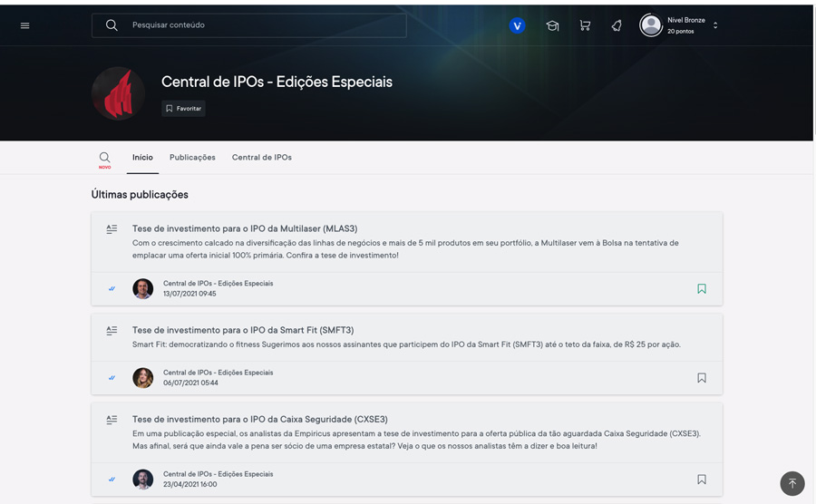Switch to the Publicações tab
816x504 pixels.
(192, 158)
